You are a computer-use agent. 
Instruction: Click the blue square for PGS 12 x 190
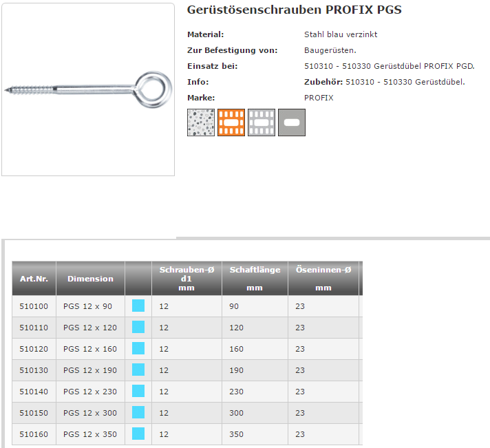pyautogui.click(x=138, y=370)
